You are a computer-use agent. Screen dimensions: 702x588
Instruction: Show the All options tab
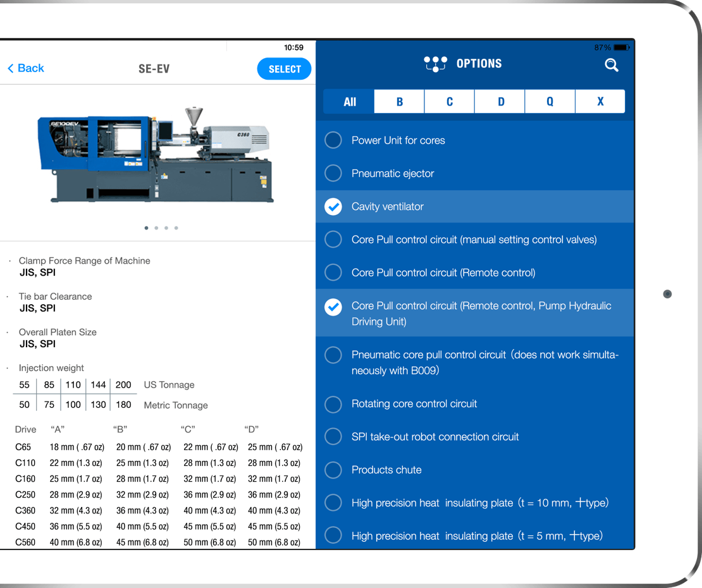349,102
